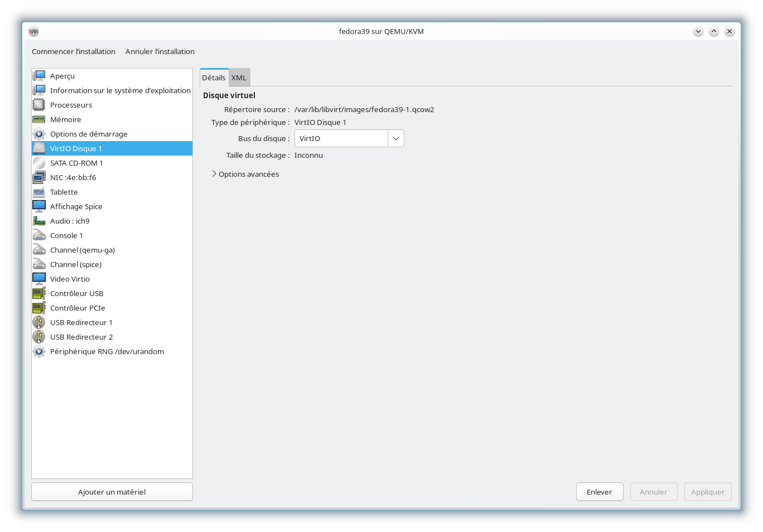The height and width of the screenshot is (532, 763).
Task: Select Options de démarrage in hardware list
Action: point(89,134)
